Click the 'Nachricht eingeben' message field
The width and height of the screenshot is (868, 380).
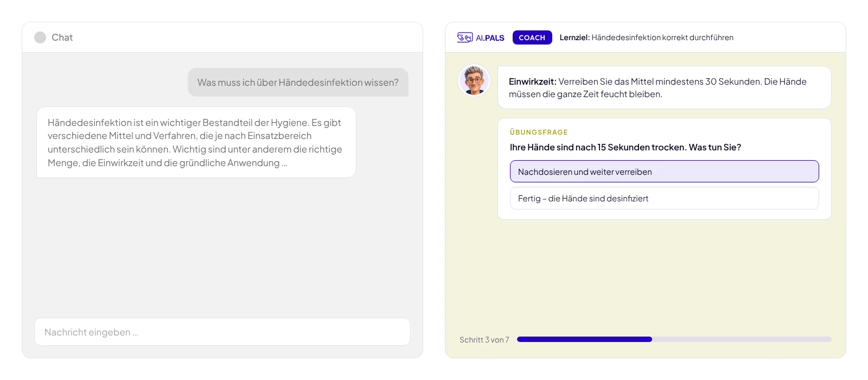(222, 332)
